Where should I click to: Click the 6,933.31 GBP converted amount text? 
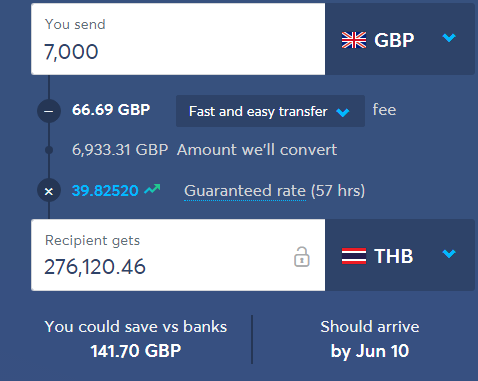click(x=120, y=150)
